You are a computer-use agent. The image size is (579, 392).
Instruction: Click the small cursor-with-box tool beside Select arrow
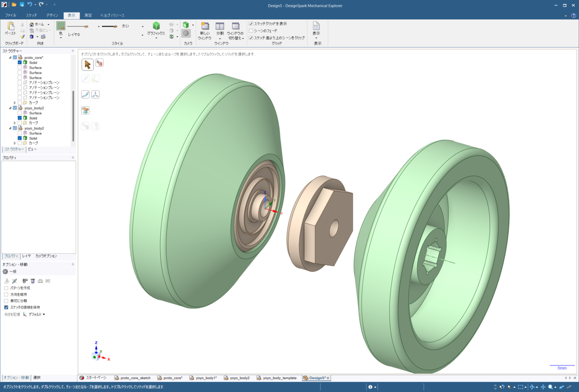tap(99, 63)
